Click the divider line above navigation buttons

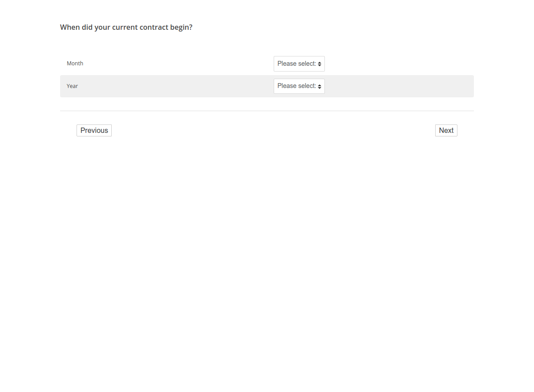coord(267,111)
